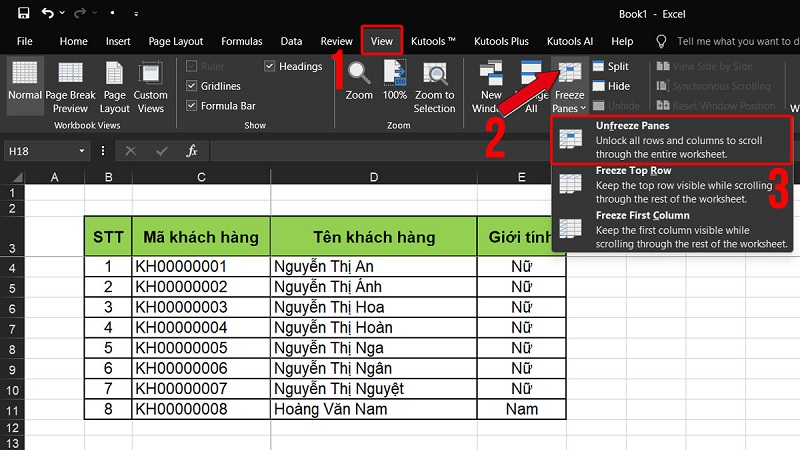Click cell Hoàng Văn Nam
This screenshot has height=450, width=800.
[374, 409]
